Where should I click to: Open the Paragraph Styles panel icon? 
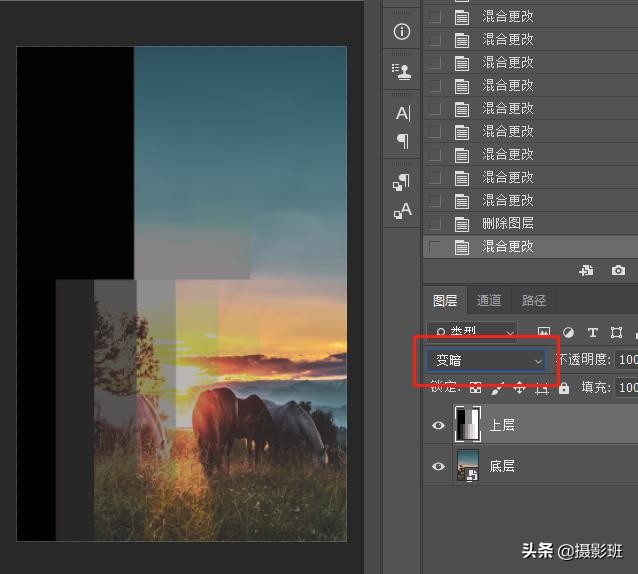[402, 182]
